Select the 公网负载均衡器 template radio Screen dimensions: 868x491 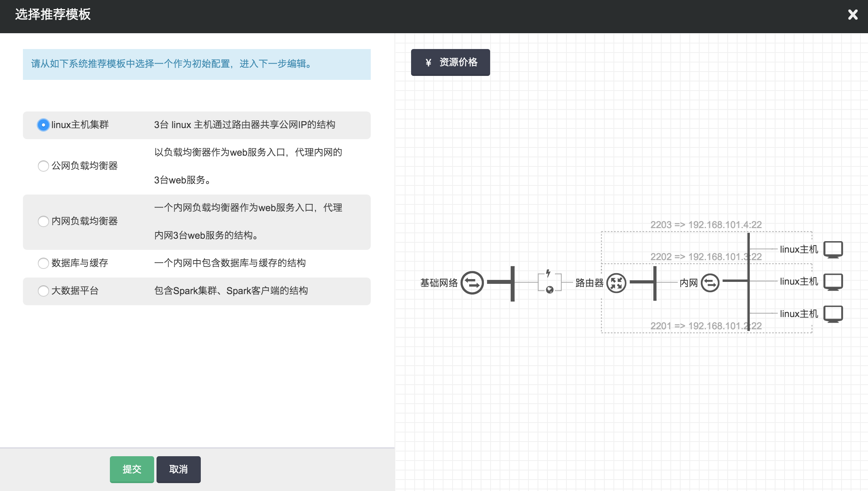tap(43, 166)
